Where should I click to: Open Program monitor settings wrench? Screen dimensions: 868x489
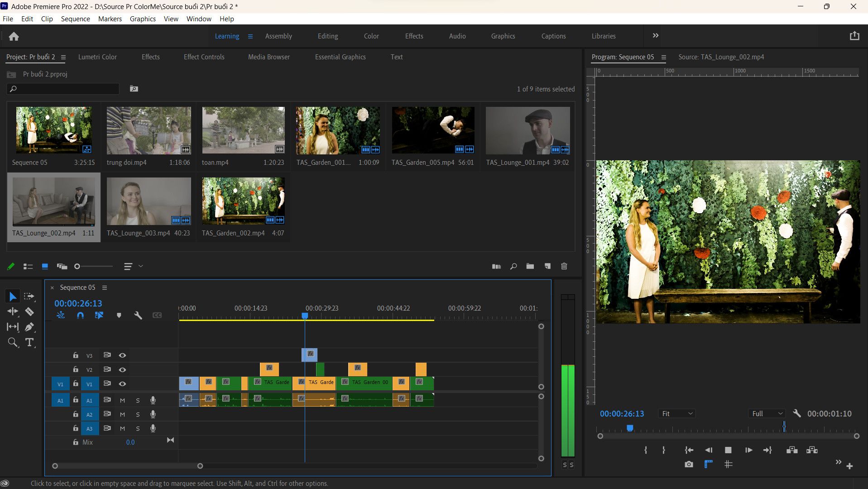[797, 413]
